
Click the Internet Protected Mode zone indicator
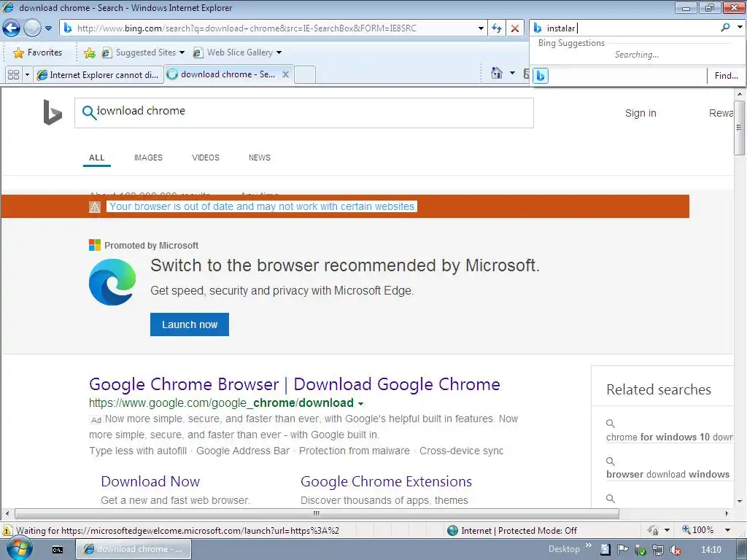tap(512, 531)
